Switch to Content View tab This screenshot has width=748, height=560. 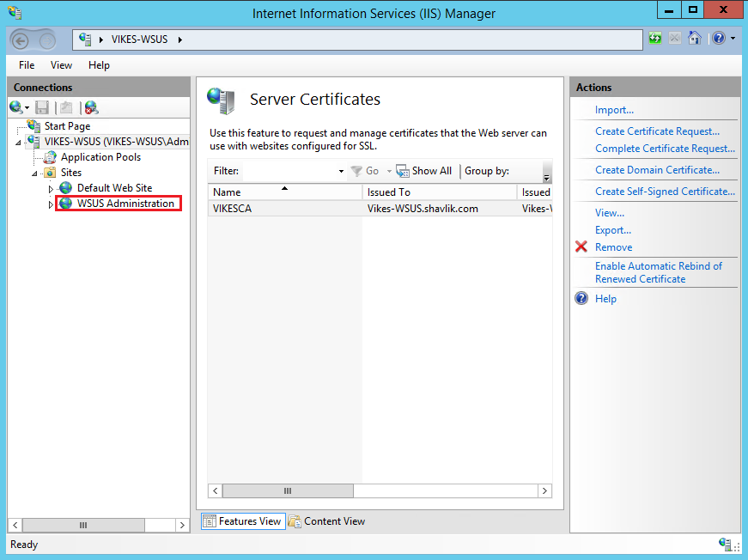coord(332,520)
